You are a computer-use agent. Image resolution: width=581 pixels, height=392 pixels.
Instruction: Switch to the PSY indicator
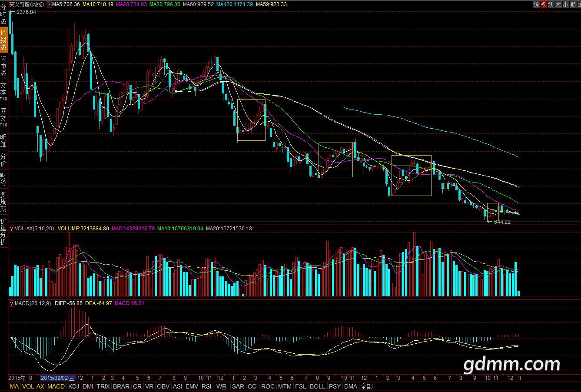coord(335,386)
